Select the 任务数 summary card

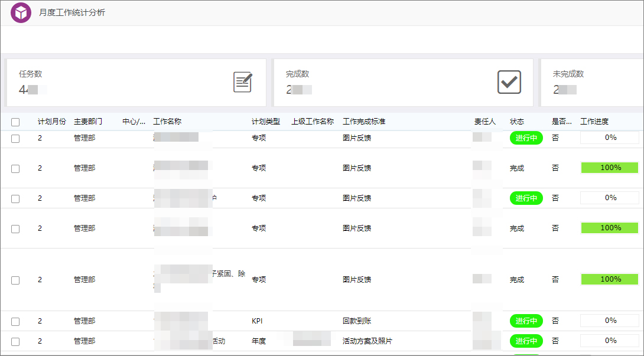[136, 82]
